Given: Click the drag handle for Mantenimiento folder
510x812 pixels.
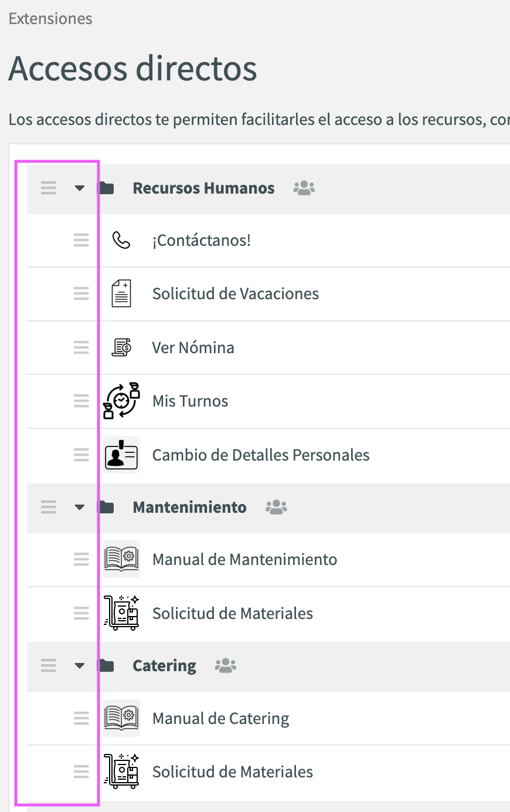Looking at the screenshot, I should click(49, 507).
